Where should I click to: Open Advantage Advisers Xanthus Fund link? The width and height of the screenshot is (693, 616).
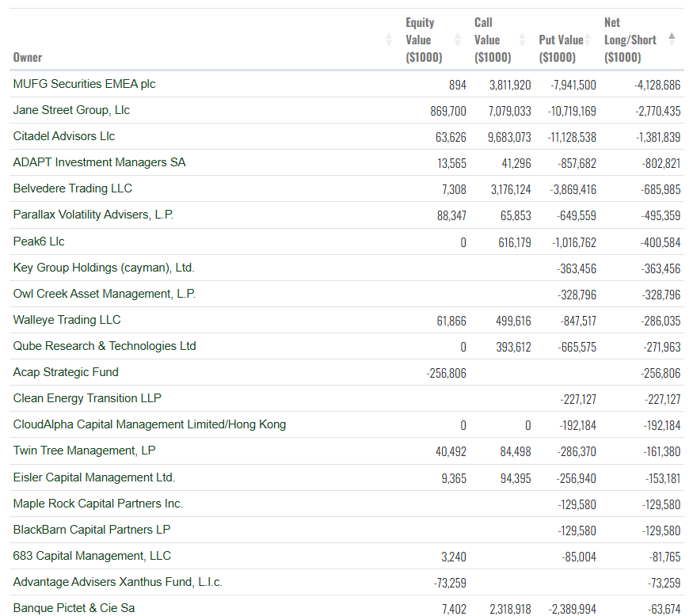coord(117,581)
